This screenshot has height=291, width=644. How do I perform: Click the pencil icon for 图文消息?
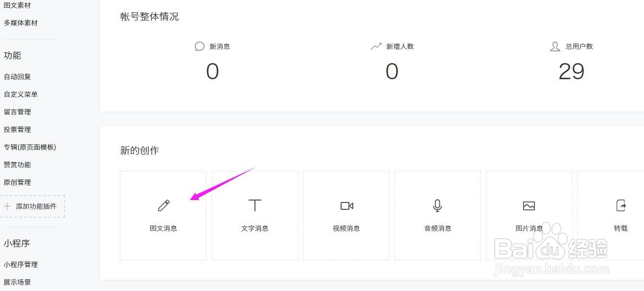(163, 205)
